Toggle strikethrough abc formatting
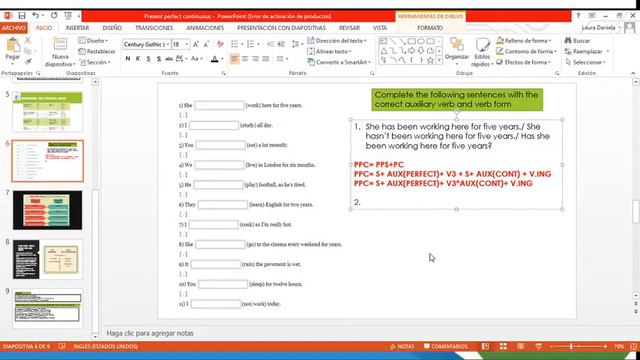 pyautogui.click(x=169, y=59)
